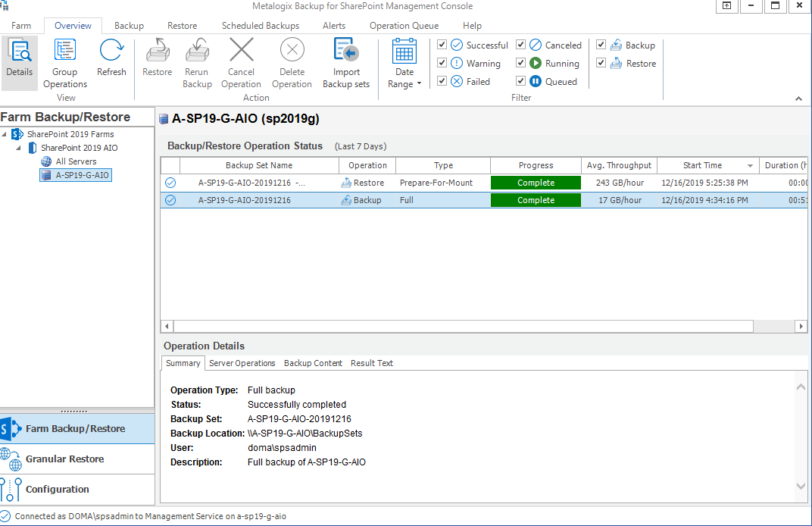Toggle the Restore operation filter checkbox
Image resolution: width=812 pixels, height=526 pixels.
[601, 63]
